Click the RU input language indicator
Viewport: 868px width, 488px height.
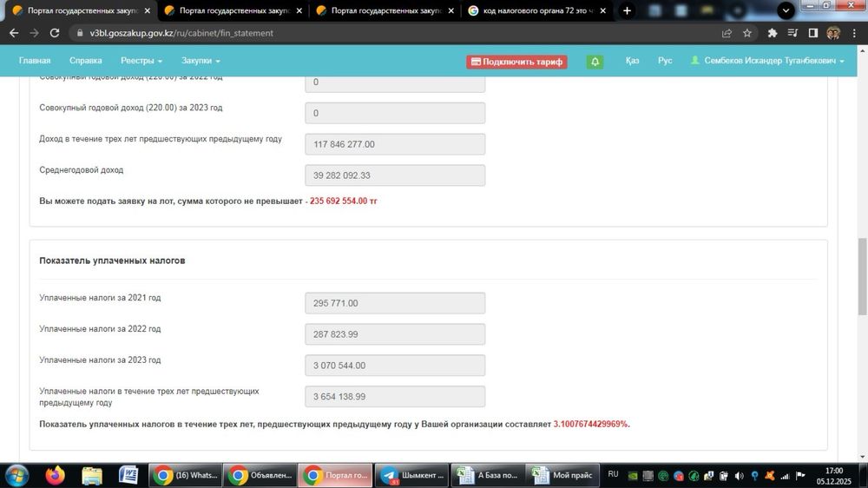(613, 474)
